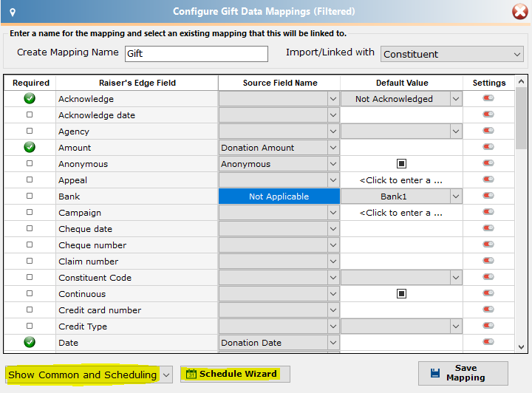The width and height of the screenshot is (532, 393).
Task: Toggle the Continuous default value checkbox
Action: [x=401, y=294]
